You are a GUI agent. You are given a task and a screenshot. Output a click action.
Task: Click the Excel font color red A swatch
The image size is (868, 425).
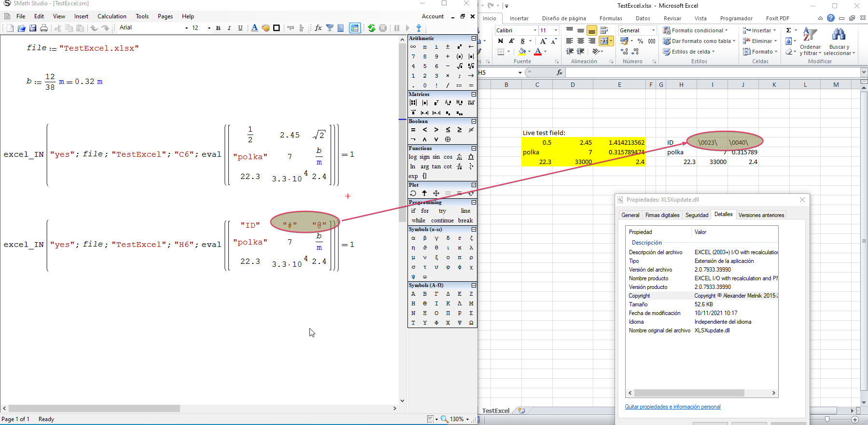[538, 52]
